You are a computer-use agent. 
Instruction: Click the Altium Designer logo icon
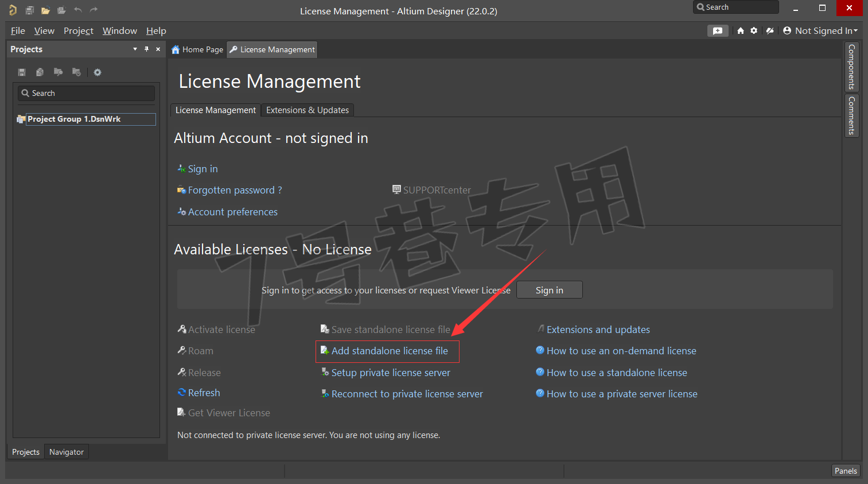coord(13,10)
